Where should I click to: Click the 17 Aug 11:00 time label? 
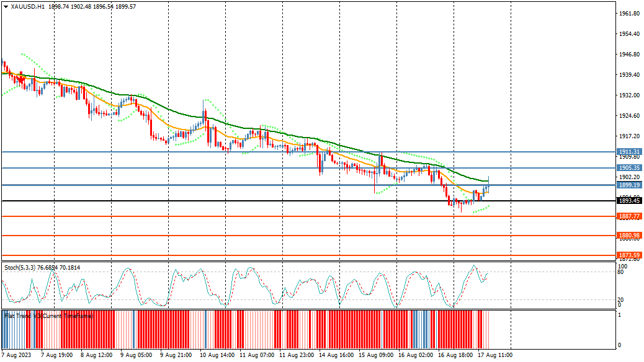(495, 355)
